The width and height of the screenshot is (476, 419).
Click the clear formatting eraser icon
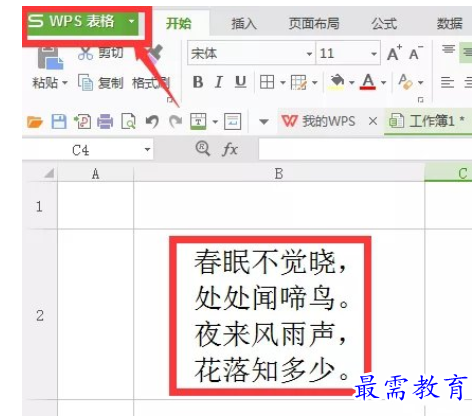coord(406,82)
